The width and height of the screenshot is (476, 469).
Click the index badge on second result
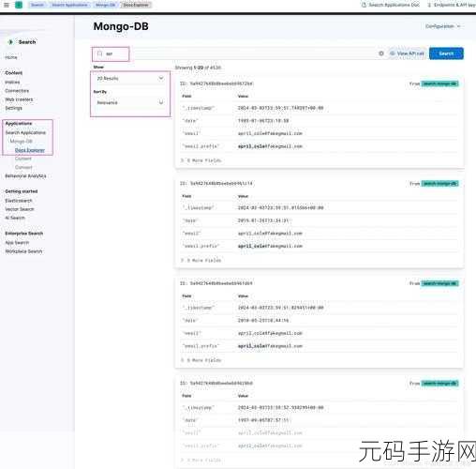439,184
